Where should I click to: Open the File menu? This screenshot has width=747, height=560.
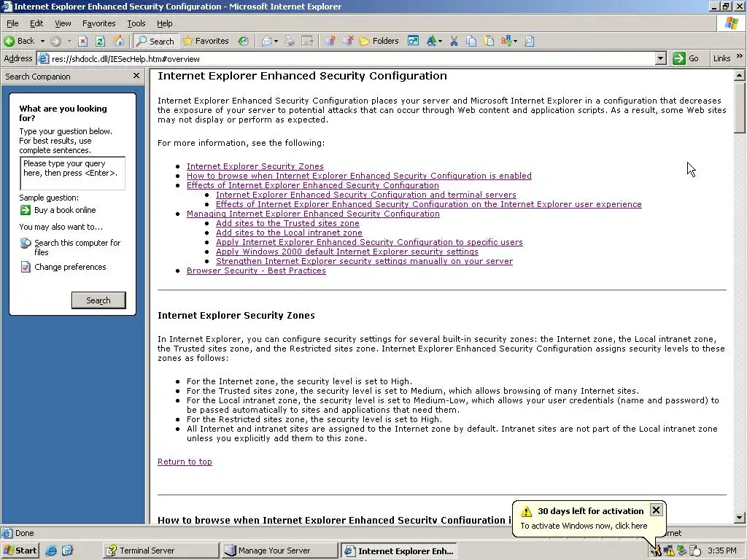click(12, 23)
